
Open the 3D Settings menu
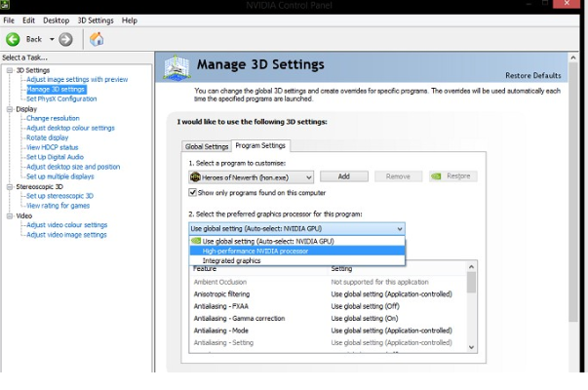(x=96, y=20)
